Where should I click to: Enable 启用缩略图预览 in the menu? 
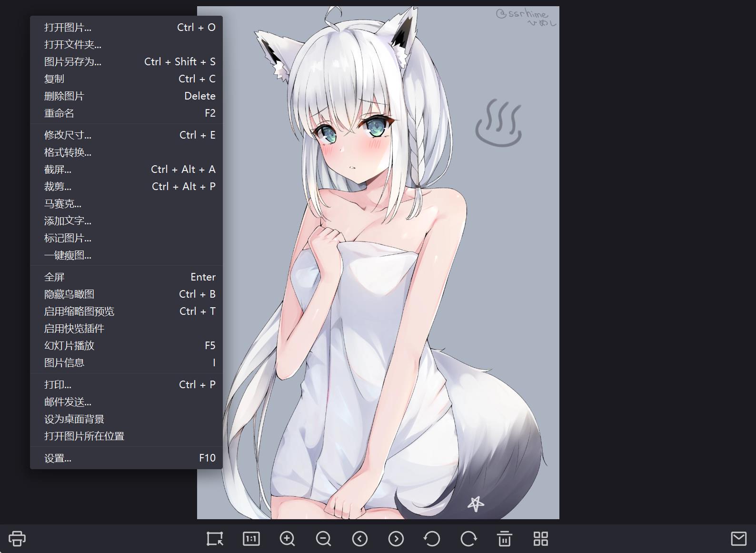coord(126,312)
